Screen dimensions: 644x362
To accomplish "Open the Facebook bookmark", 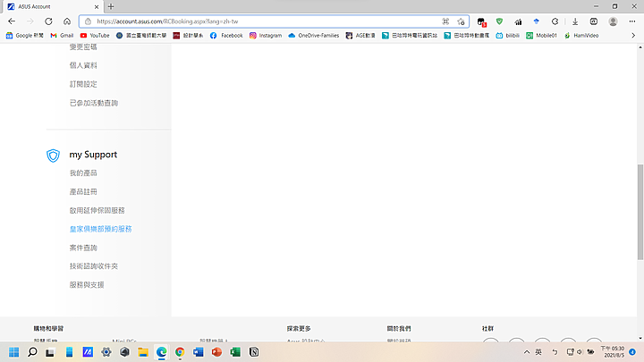I will 226,35.
